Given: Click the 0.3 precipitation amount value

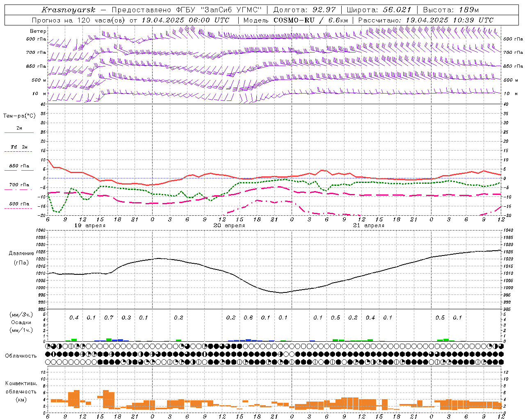Looking at the screenshot, I should [x=126, y=317].
